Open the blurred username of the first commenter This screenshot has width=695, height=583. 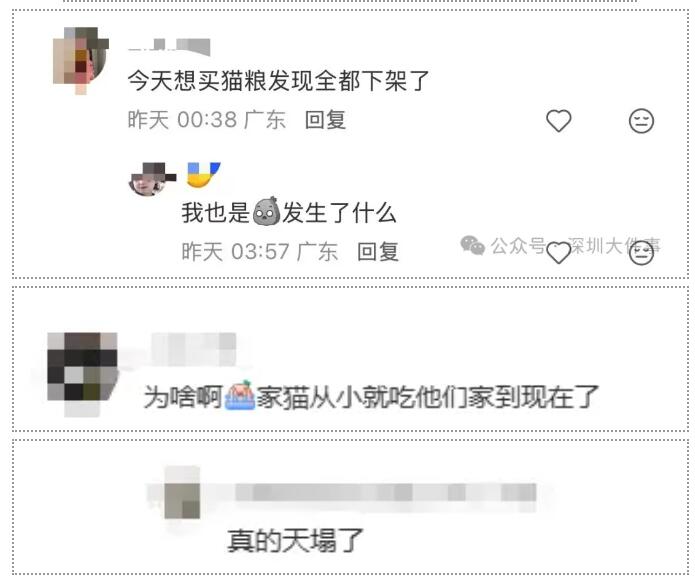[169, 47]
